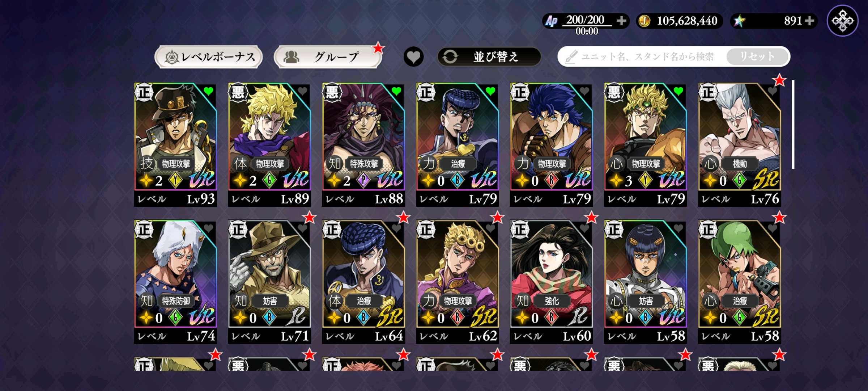Click the yellow Y gem on Lv93 unit
Image resolution: width=868 pixels, height=391 pixels.
tap(175, 180)
